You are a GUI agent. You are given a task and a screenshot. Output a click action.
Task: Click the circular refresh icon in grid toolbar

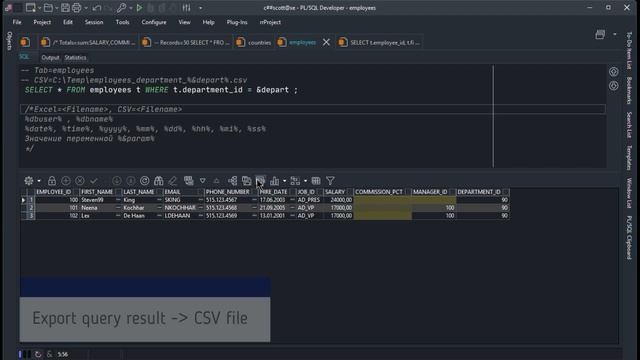click(144, 181)
